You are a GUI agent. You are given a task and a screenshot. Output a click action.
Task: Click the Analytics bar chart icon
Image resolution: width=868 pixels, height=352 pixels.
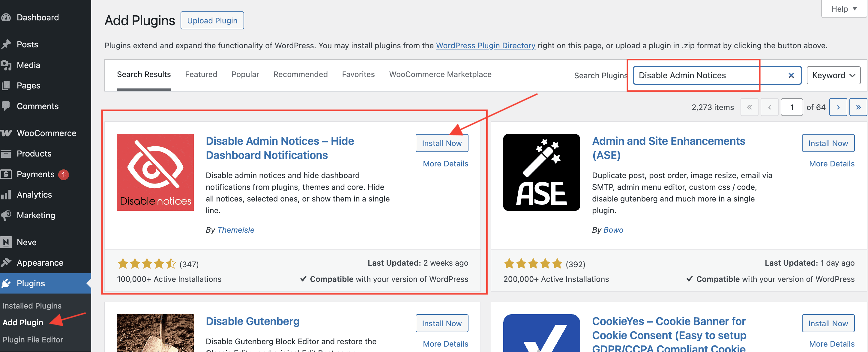coord(6,195)
